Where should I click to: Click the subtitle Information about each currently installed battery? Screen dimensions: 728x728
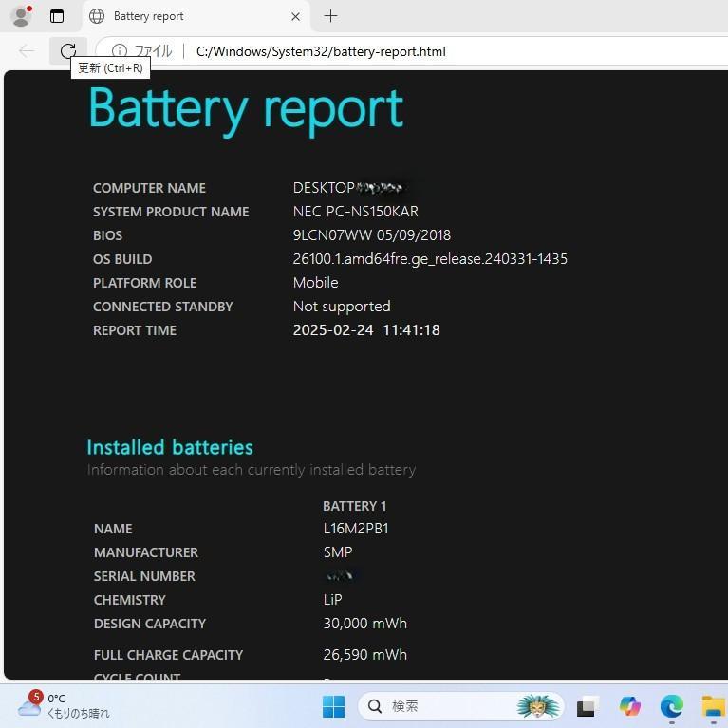(252, 470)
